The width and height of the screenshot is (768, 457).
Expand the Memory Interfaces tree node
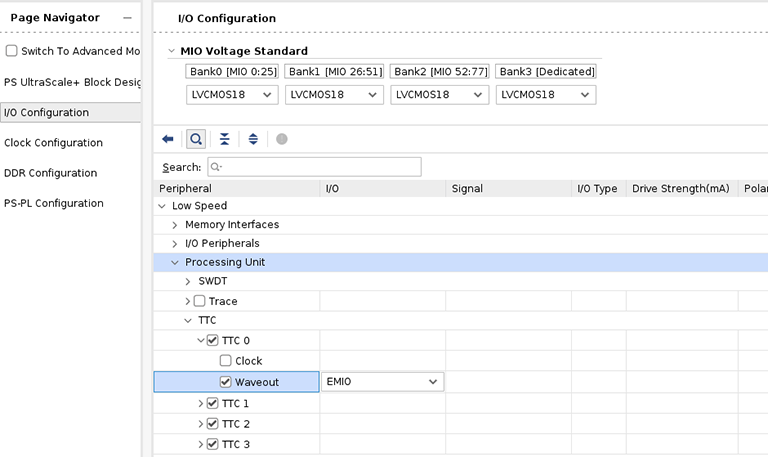click(x=175, y=225)
